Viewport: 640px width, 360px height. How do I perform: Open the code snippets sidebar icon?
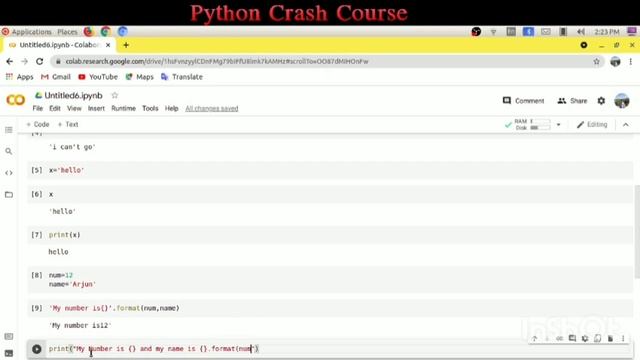tap(9, 173)
